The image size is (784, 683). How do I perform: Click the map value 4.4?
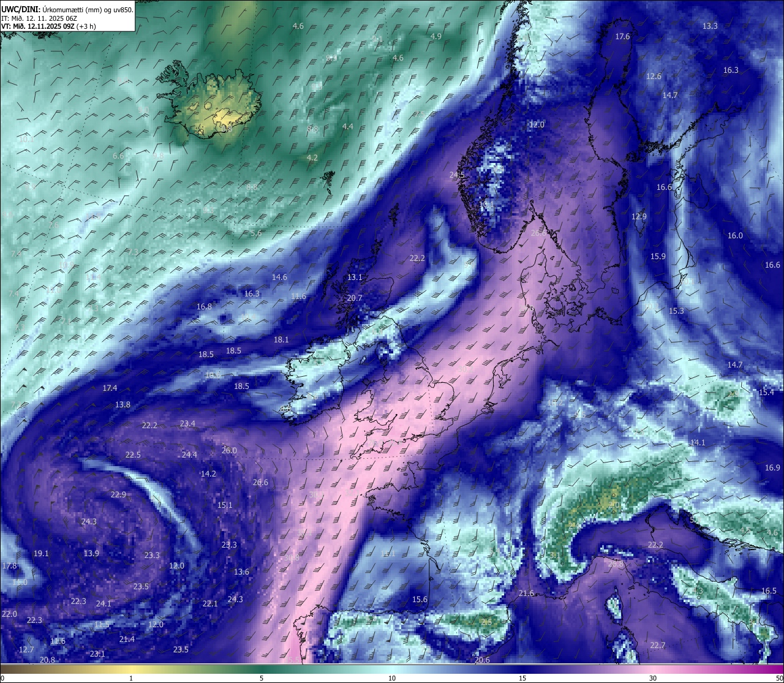tap(348, 126)
